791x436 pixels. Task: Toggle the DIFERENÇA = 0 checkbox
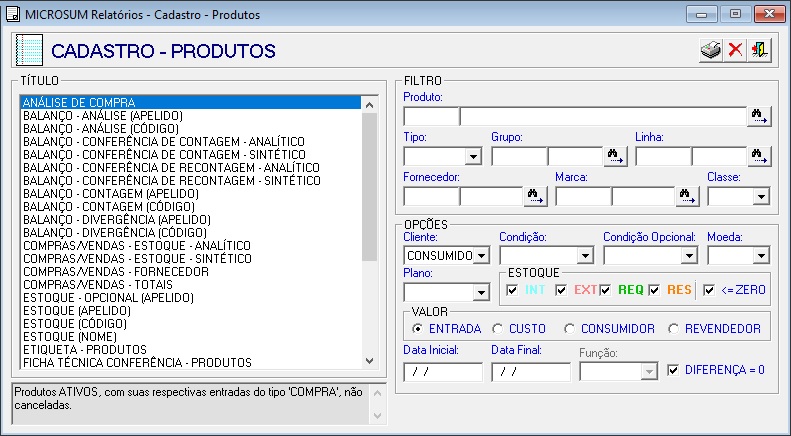tap(673, 370)
